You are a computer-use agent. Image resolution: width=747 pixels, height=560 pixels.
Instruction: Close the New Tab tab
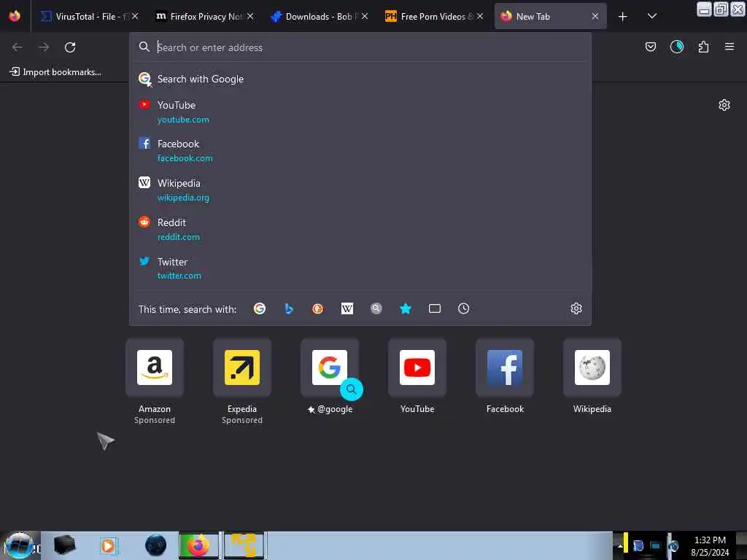(x=595, y=16)
